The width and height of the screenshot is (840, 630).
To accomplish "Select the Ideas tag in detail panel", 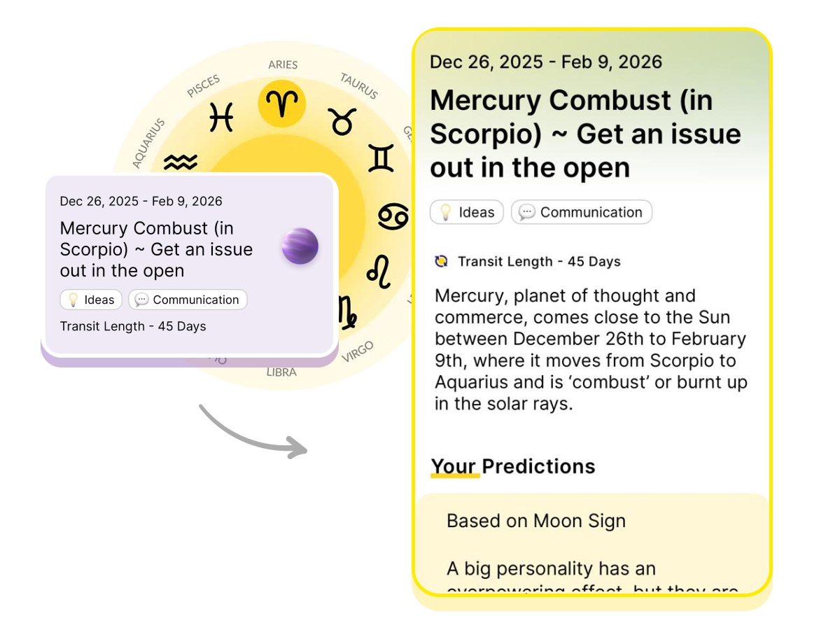I will 467,212.
